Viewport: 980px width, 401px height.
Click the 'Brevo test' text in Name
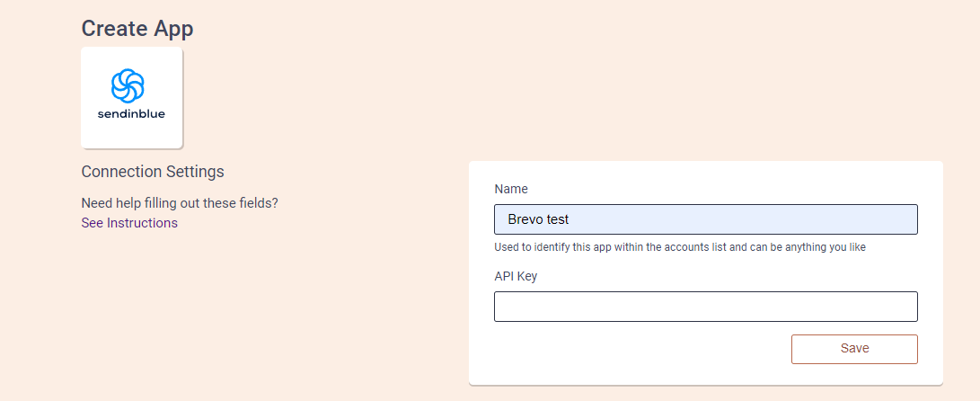pyautogui.click(x=538, y=219)
